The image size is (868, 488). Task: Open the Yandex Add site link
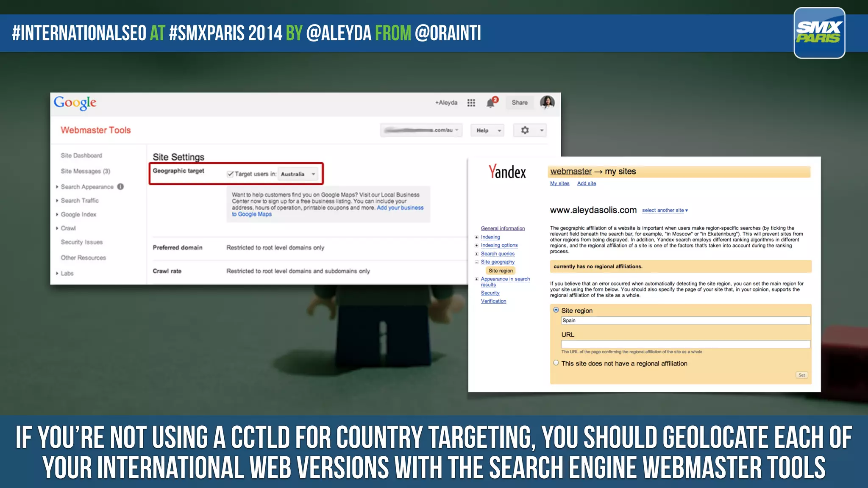coord(587,183)
